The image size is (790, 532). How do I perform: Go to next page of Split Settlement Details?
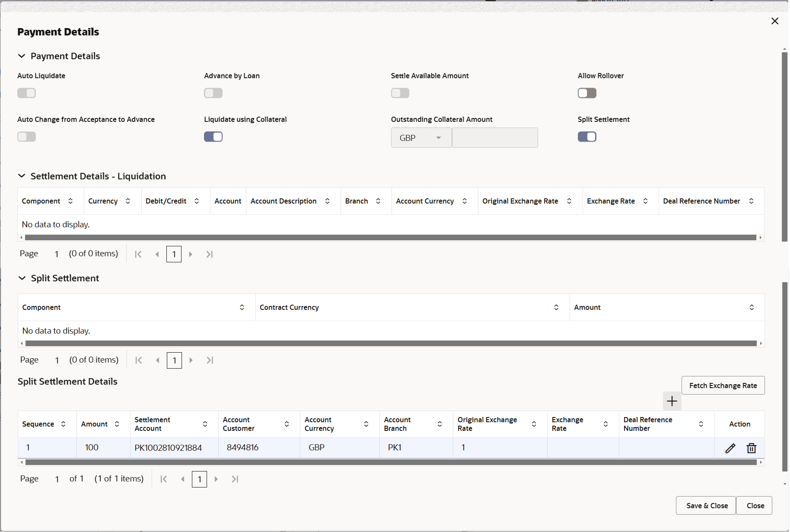click(x=216, y=479)
